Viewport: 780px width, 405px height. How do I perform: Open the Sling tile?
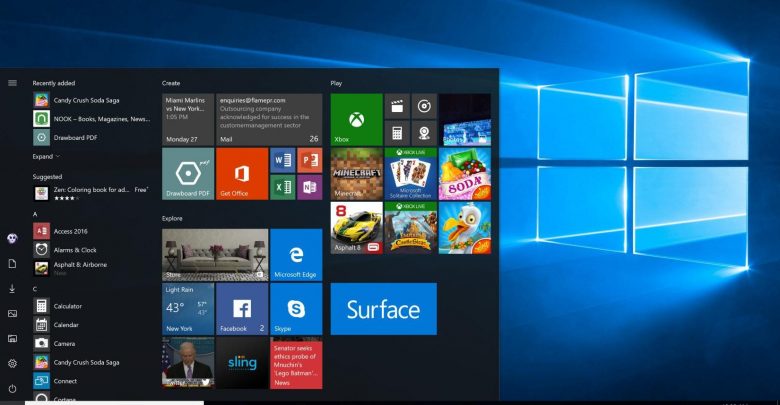(x=242, y=363)
